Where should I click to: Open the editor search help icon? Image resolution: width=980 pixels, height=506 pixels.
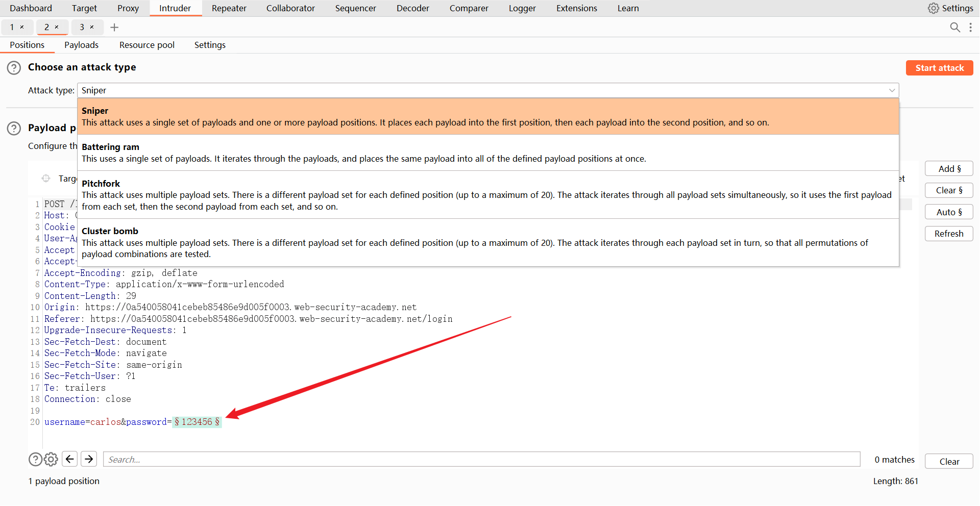pyautogui.click(x=35, y=460)
